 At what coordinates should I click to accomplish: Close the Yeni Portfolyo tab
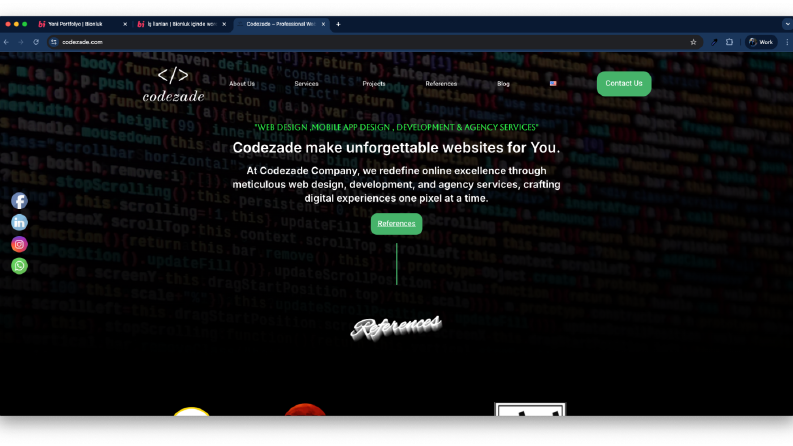coord(125,24)
